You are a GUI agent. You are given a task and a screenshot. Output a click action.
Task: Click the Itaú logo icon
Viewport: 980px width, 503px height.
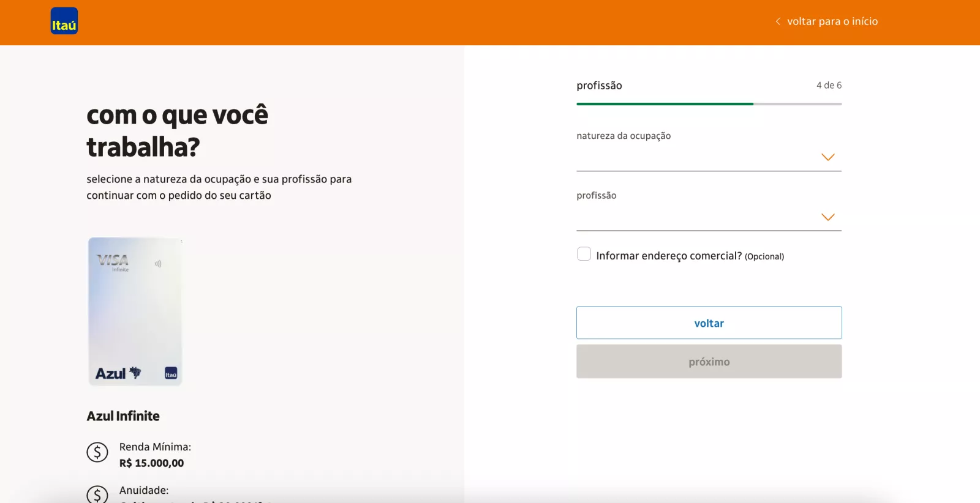click(x=64, y=21)
